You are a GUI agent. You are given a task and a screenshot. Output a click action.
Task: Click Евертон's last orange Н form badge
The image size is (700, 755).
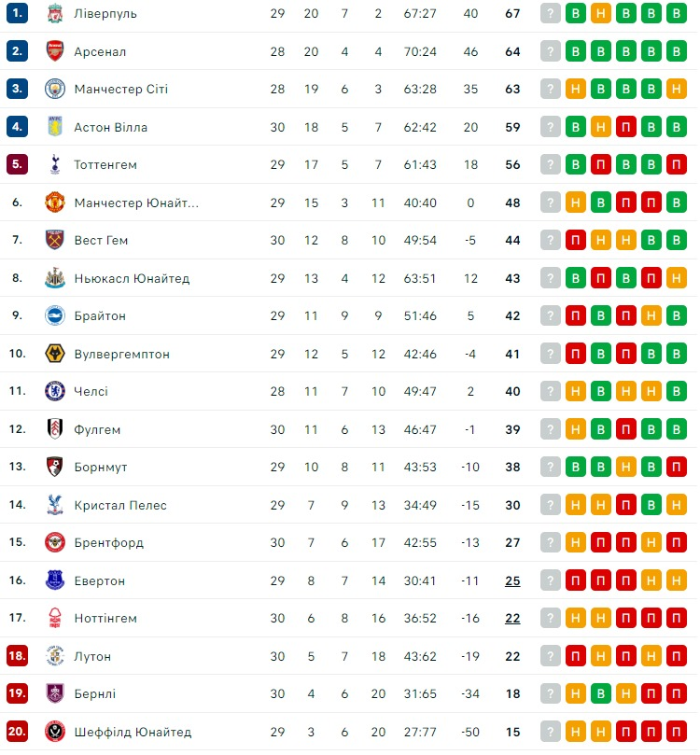677,580
